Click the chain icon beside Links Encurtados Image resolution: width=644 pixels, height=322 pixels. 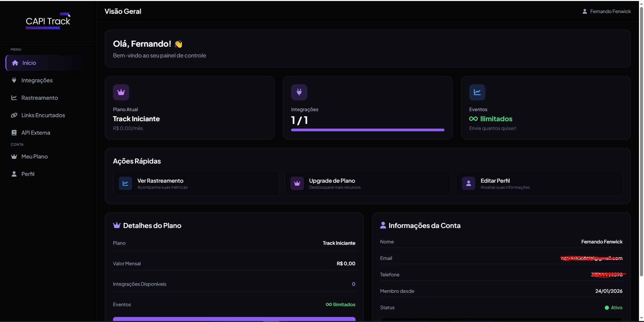pyautogui.click(x=14, y=115)
